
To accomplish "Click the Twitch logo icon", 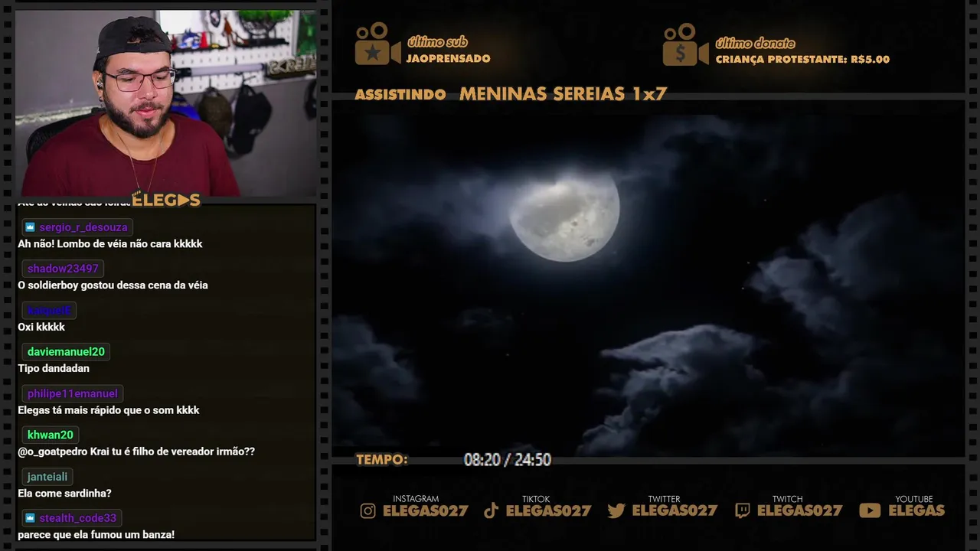I will point(743,511).
